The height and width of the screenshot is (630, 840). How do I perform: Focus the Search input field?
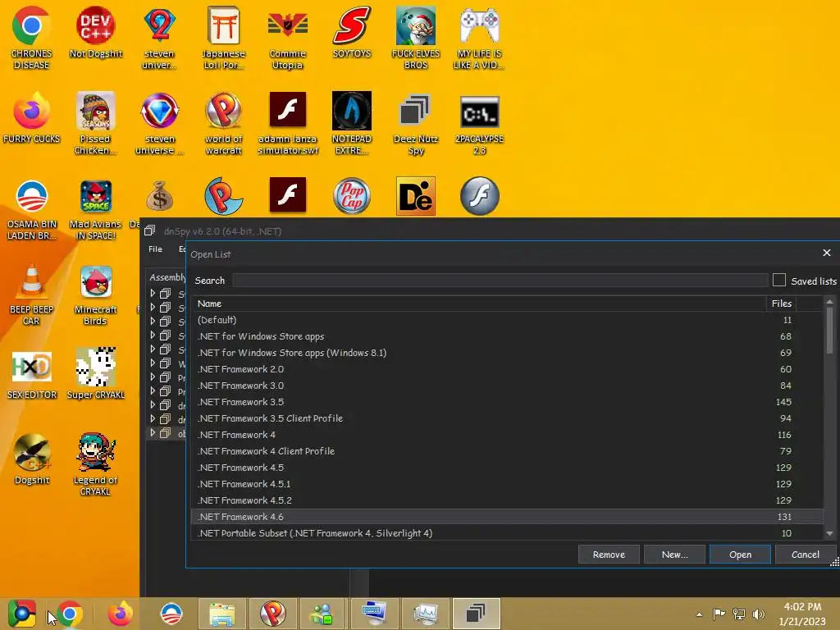click(x=500, y=281)
